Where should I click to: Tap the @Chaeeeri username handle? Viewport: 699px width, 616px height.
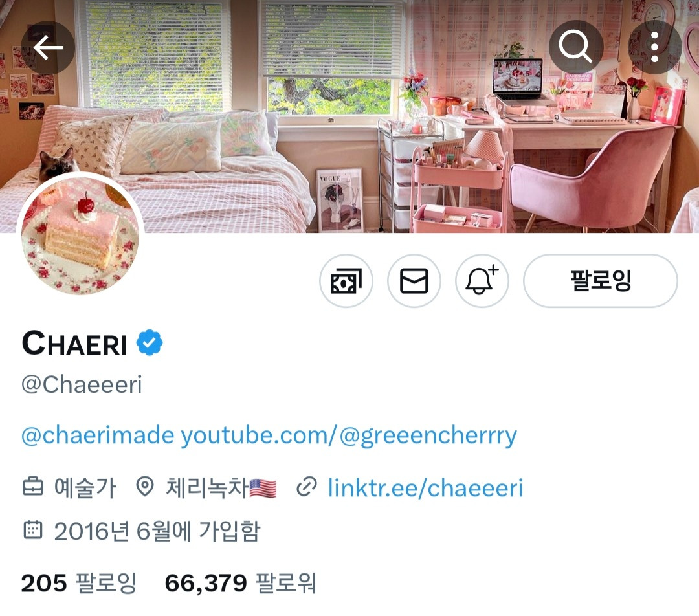point(82,384)
